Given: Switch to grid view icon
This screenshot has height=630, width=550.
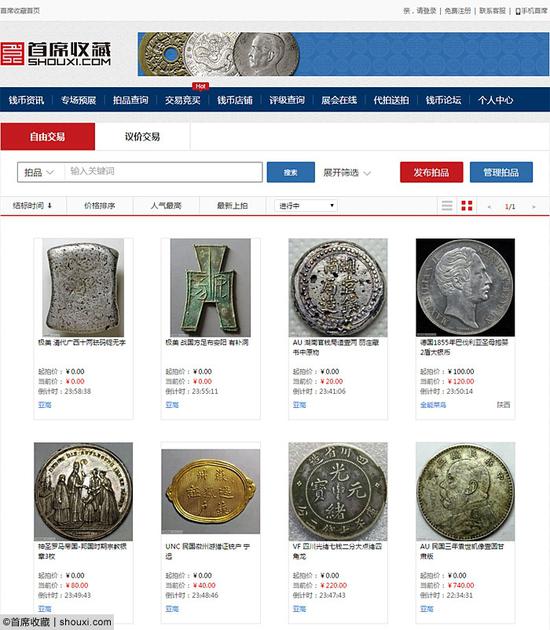Looking at the screenshot, I should point(467,206).
